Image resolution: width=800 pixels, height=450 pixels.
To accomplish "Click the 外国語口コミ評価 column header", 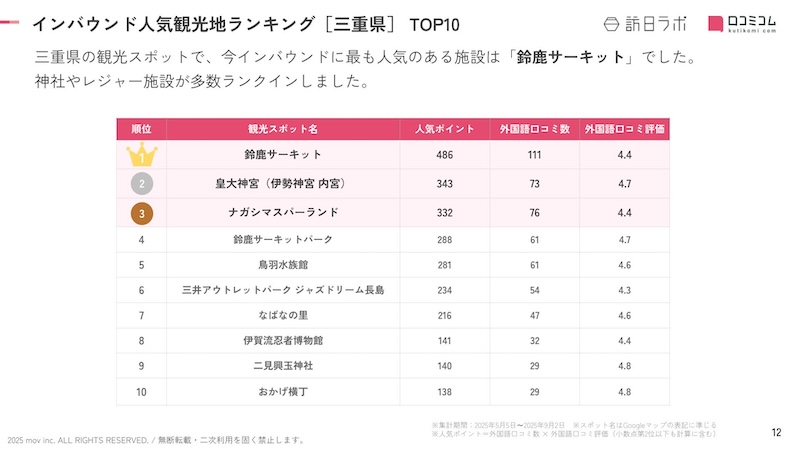I will pyautogui.click(x=625, y=129).
